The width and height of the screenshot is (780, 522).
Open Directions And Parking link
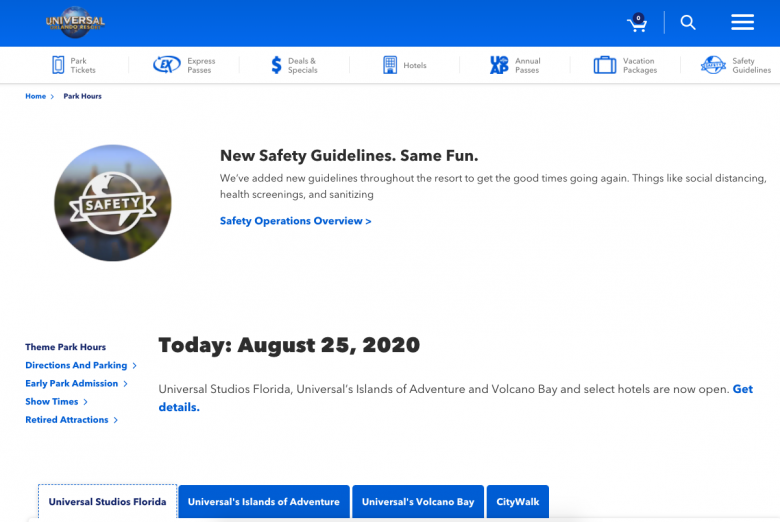(76, 365)
